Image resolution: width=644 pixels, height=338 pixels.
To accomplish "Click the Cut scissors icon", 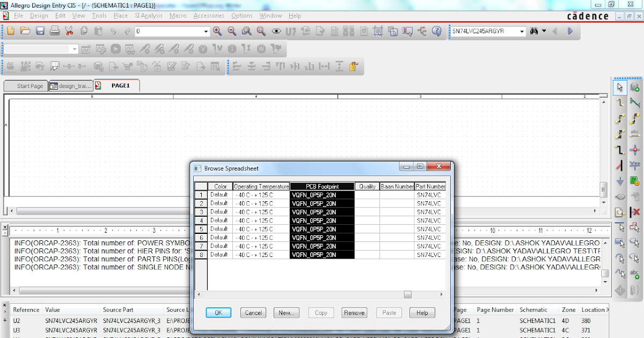I will 69,31.
